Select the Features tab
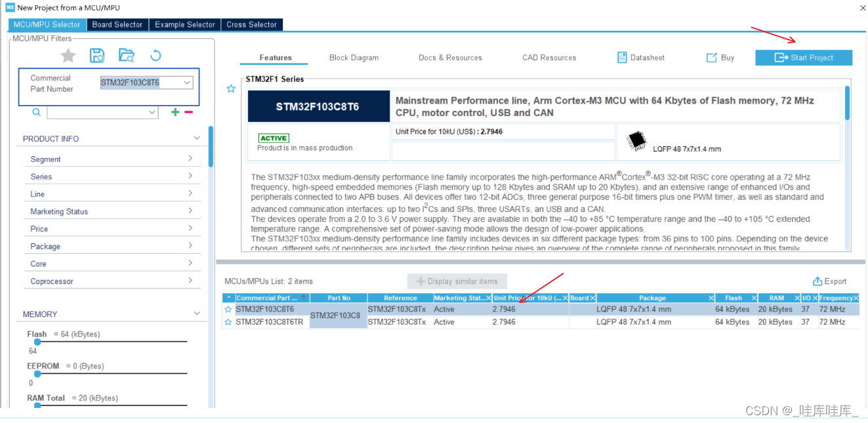Viewport: 868px width, 423px height. pos(276,58)
